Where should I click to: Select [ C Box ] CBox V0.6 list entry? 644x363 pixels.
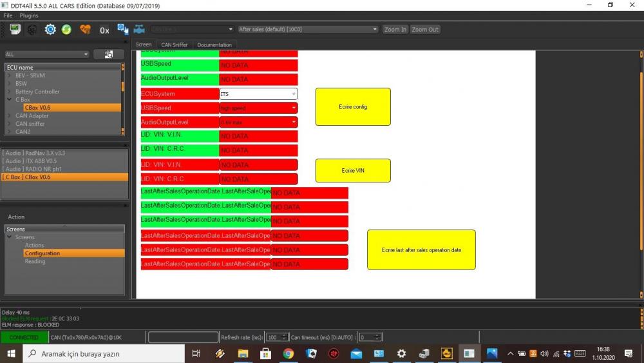pyautogui.click(x=64, y=177)
